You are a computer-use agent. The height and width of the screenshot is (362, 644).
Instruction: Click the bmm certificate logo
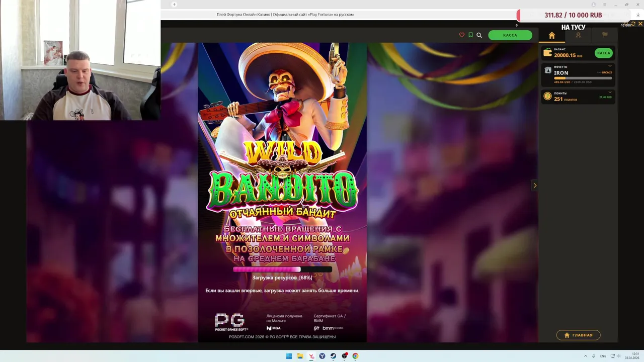[333, 328]
